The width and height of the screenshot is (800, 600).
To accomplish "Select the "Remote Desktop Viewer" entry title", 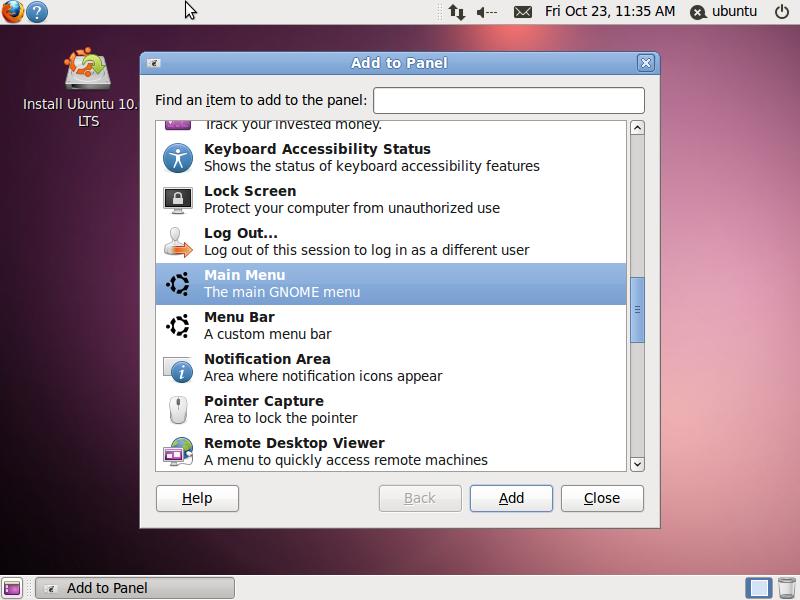I will click(x=294, y=443).
